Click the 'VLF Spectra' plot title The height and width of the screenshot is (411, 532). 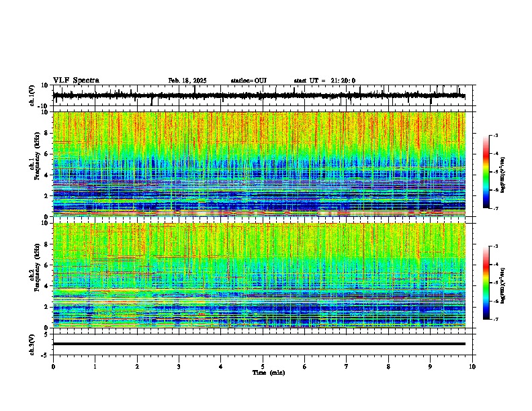click(x=76, y=81)
